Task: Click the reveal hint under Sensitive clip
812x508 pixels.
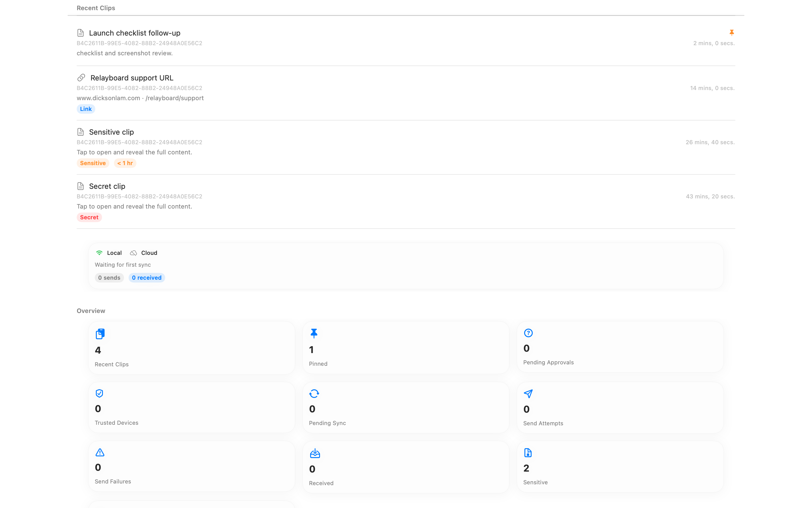Action: pos(134,152)
